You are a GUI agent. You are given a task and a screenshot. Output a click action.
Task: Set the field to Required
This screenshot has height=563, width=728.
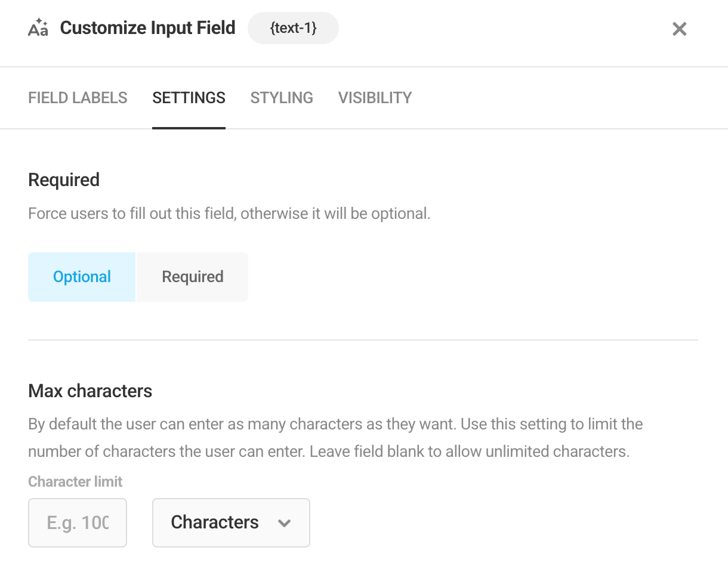point(192,277)
